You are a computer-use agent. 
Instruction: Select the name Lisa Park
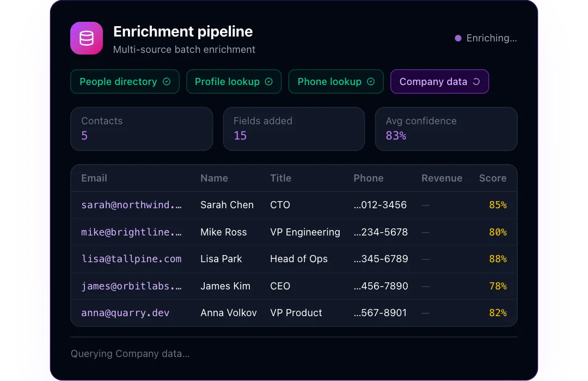221,259
